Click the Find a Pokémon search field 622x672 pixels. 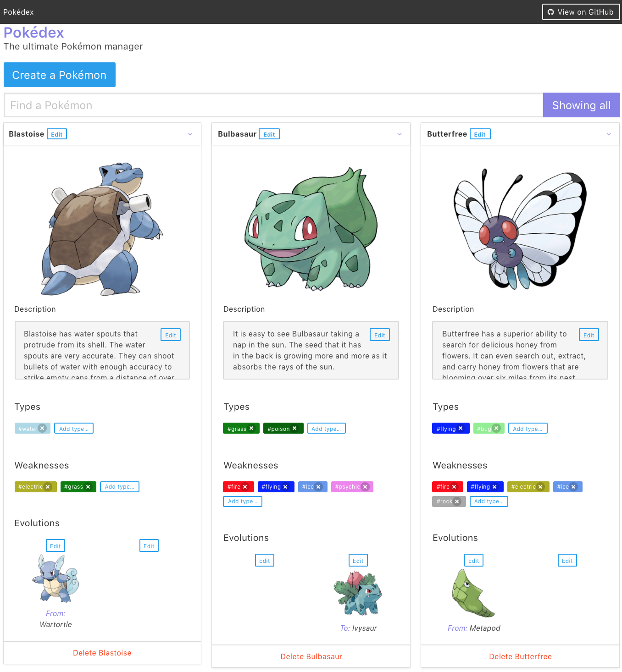point(273,105)
